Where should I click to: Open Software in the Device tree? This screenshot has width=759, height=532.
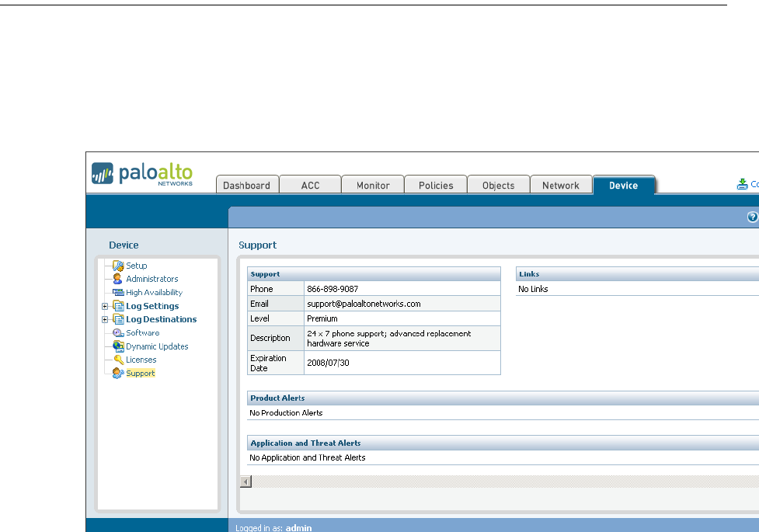pos(143,332)
